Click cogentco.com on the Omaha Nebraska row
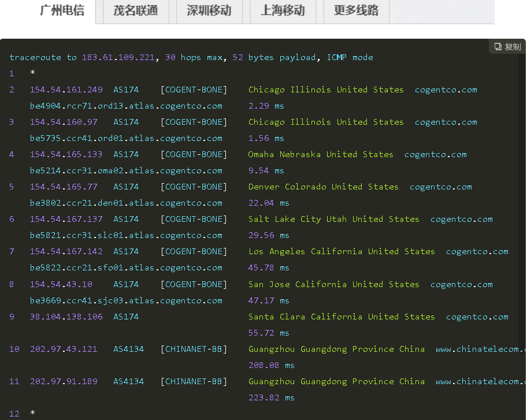This screenshot has width=527, height=420. [436, 154]
